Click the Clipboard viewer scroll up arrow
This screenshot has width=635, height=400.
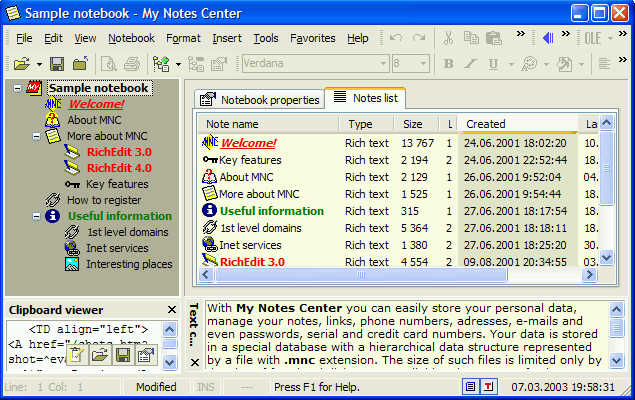(x=170, y=329)
